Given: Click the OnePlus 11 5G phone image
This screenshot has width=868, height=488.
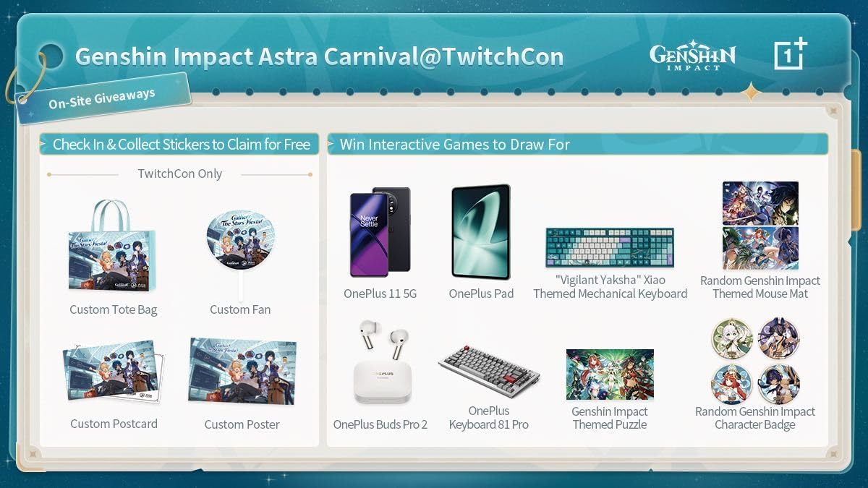Looking at the screenshot, I should [x=380, y=233].
